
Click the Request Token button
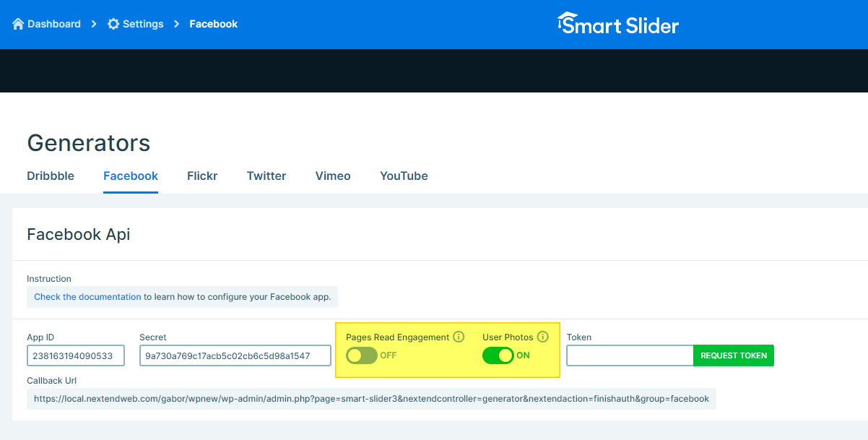coord(734,355)
